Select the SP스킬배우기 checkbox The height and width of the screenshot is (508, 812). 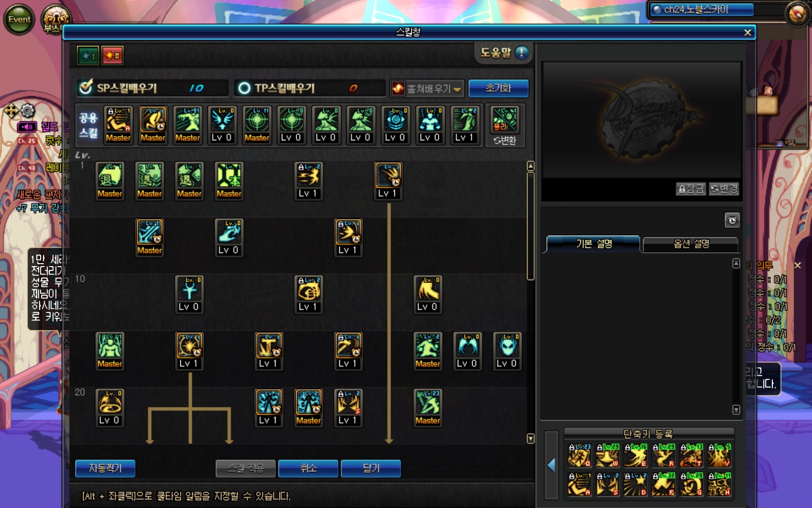[x=86, y=88]
